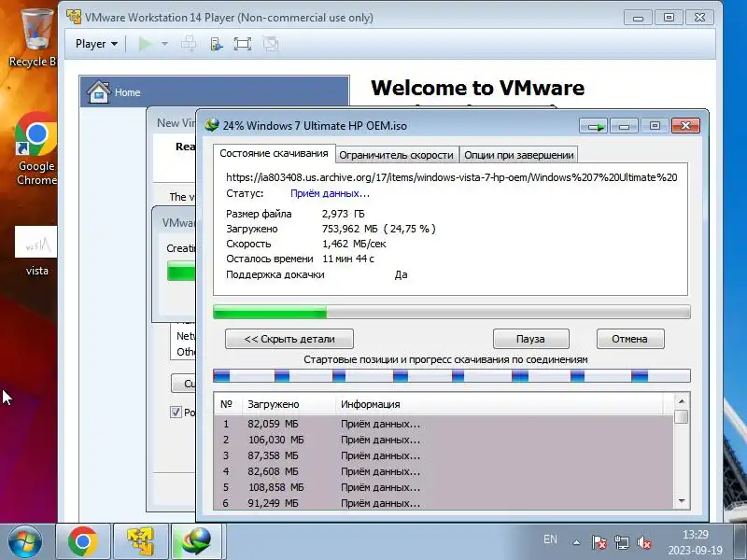This screenshot has width=747, height=560.
Task: Click the archive.org download URL text
Action: (x=452, y=177)
